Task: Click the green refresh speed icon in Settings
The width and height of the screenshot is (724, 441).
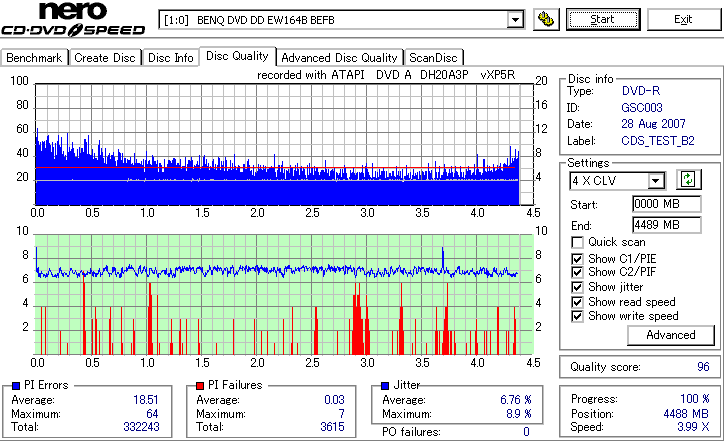Action: click(x=688, y=179)
